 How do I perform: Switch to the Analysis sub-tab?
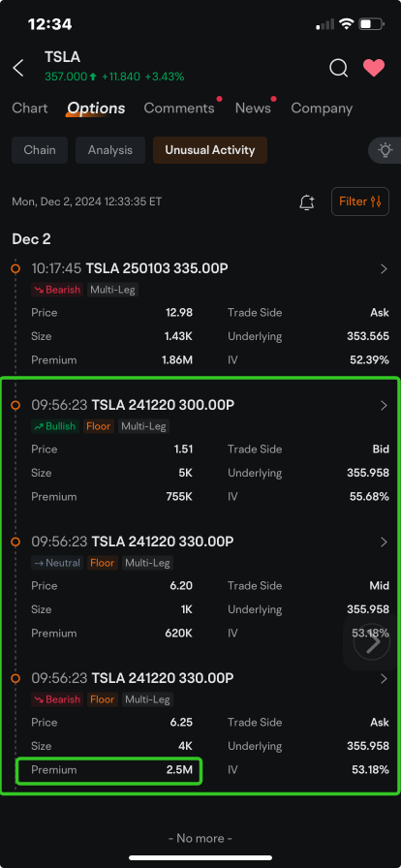click(x=110, y=150)
